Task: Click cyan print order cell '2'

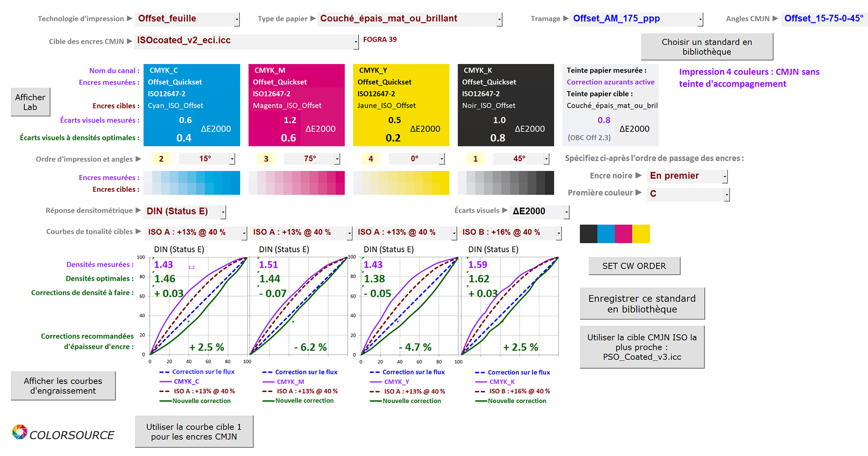Action: tap(161, 159)
